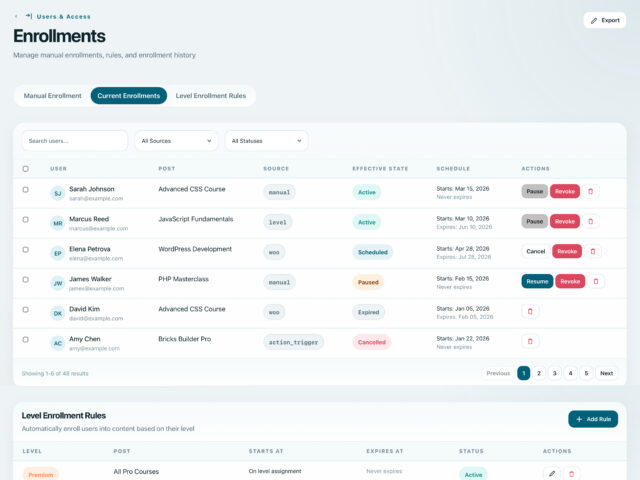Go to page 4 of results
This screenshot has width=640, height=480.
click(570, 373)
